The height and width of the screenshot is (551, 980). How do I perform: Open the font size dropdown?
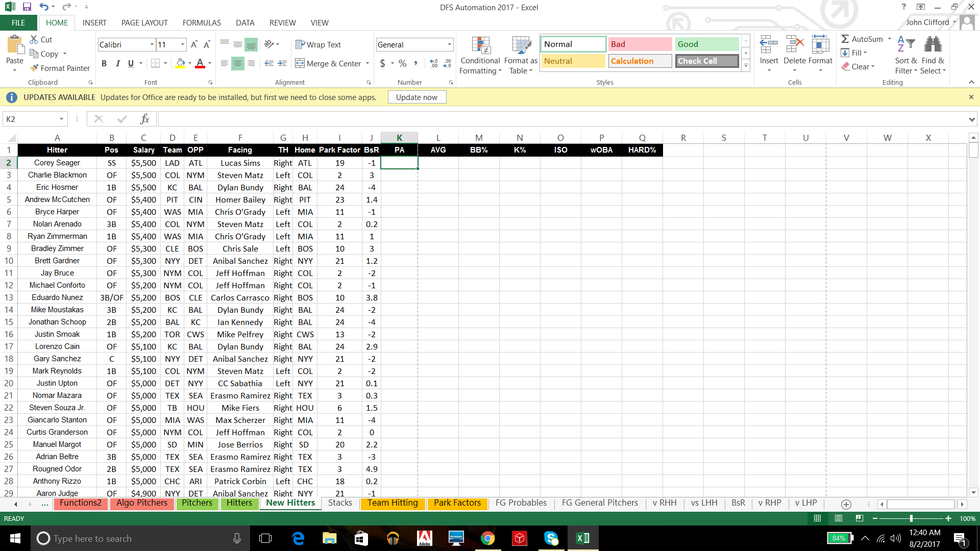tap(182, 44)
